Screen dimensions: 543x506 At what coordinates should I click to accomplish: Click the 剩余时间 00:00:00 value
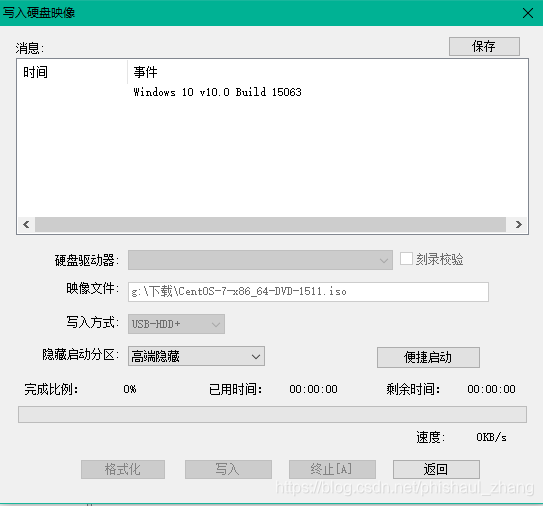point(491,389)
